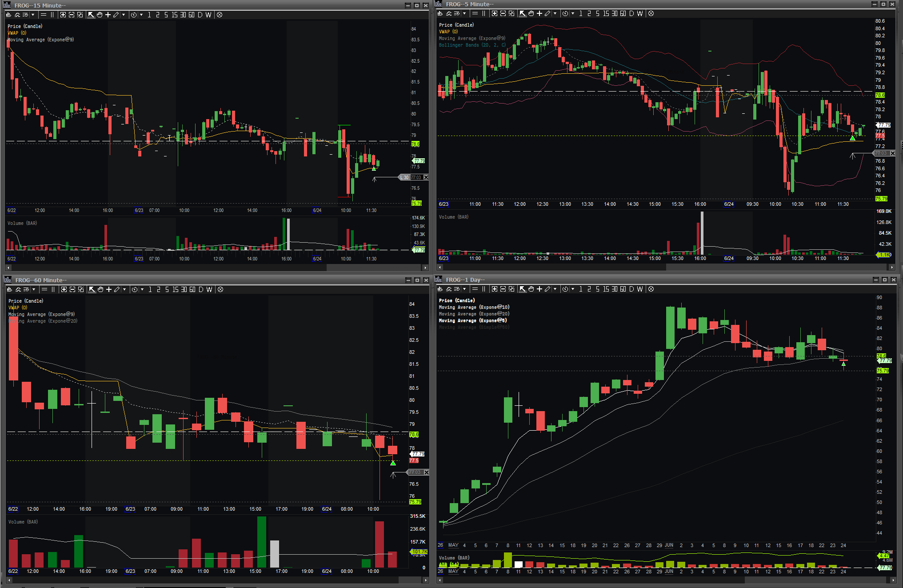Enable hand pan tool in 15 Minute chart
Image resolution: width=903 pixels, height=588 pixels.
tap(100, 15)
